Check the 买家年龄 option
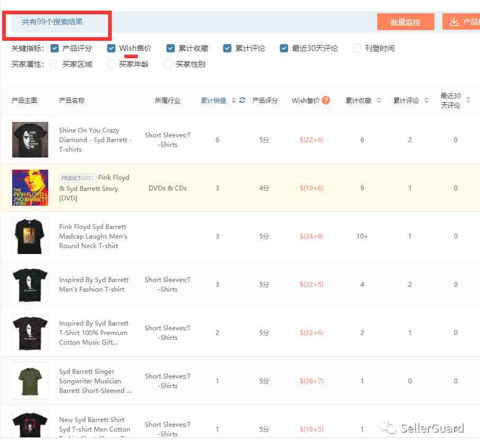The image size is (480, 448). pos(111,64)
